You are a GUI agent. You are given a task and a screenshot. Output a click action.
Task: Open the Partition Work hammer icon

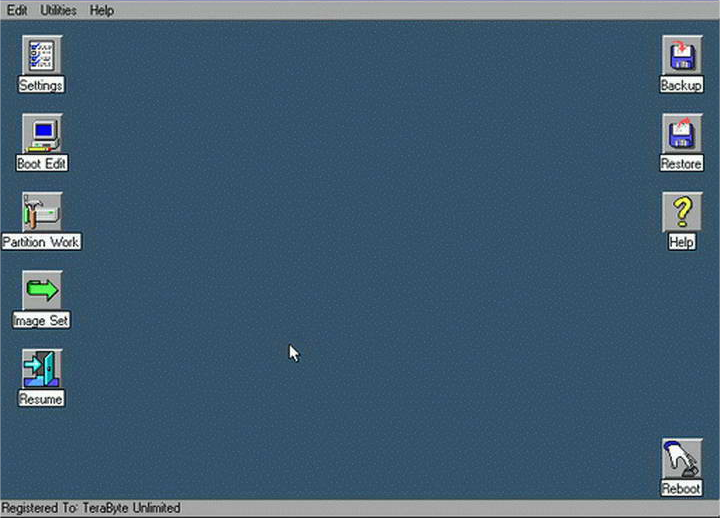point(42,212)
